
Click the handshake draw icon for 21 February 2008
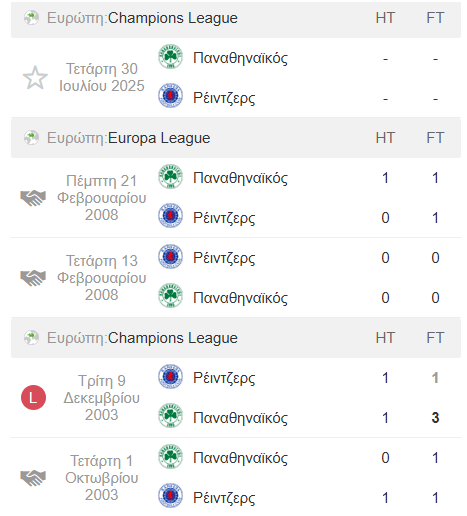click(x=33, y=198)
